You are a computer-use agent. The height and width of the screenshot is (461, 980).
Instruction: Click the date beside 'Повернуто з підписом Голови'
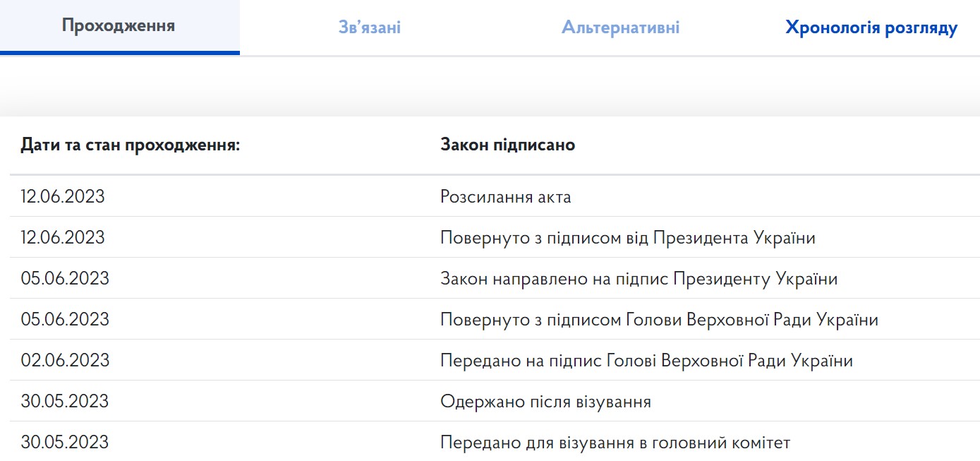[65, 320]
